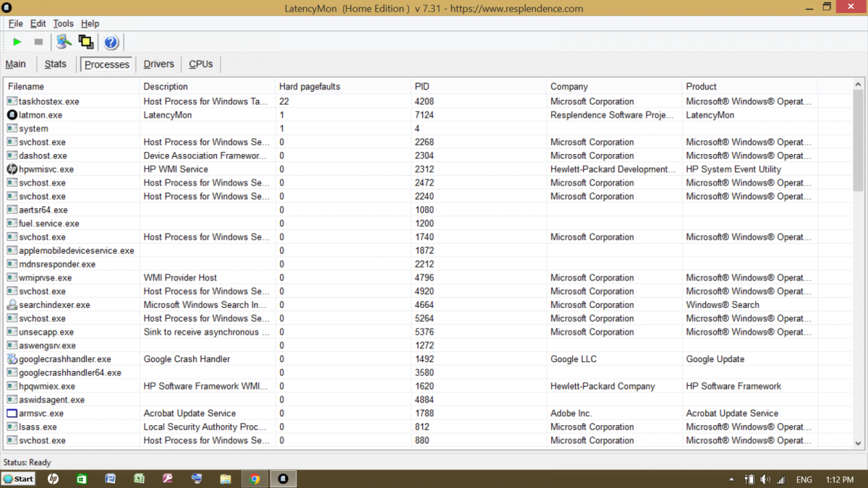Select the applemobiledeviceservice.exe filename
Viewport: 868px width, 488px height.
(x=77, y=251)
